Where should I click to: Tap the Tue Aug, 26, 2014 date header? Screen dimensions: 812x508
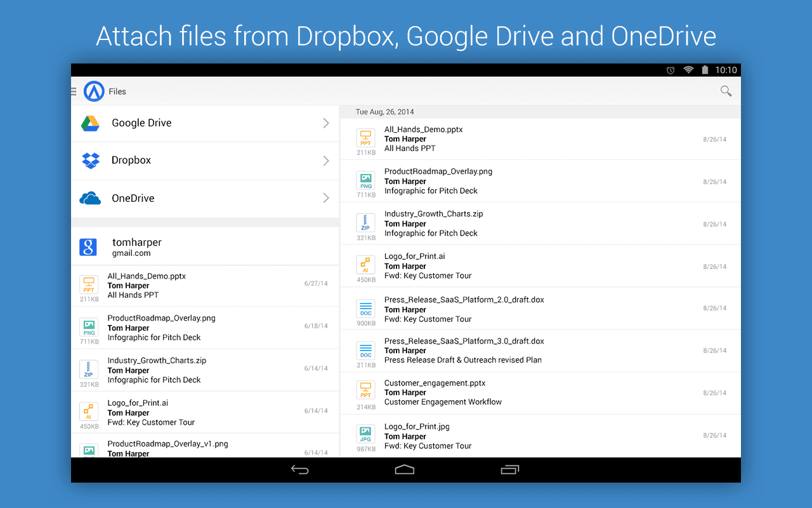pyautogui.click(x=540, y=112)
